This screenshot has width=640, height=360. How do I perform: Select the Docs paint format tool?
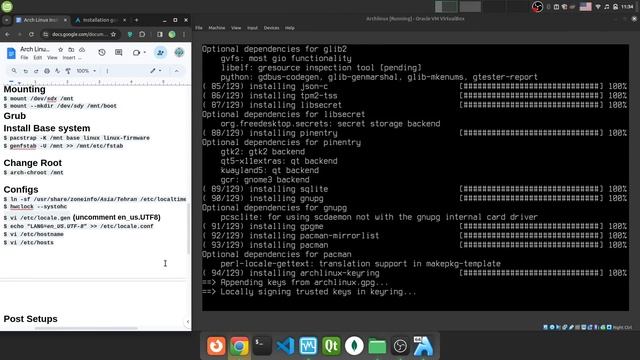68,71
